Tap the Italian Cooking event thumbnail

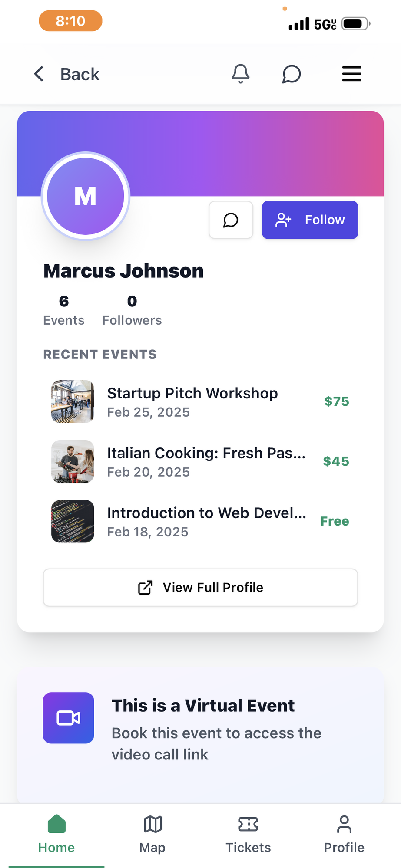(x=73, y=461)
